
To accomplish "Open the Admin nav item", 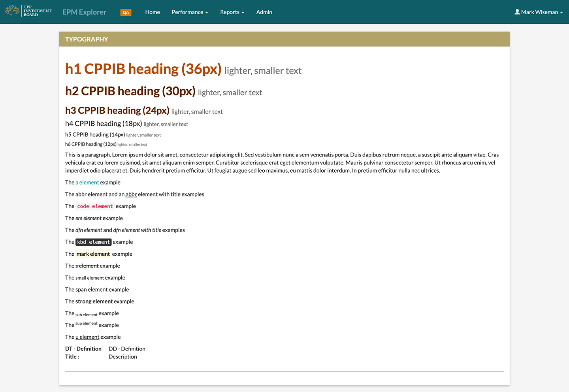I will tap(264, 12).
